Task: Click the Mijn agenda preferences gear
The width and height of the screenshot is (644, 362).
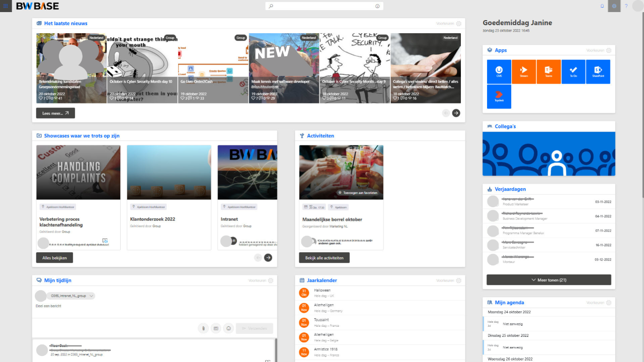Action: (609, 303)
